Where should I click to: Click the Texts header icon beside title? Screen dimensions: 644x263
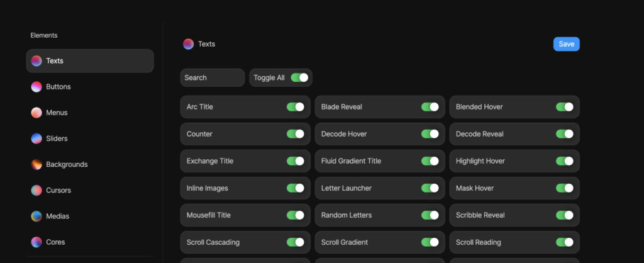[188, 44]
